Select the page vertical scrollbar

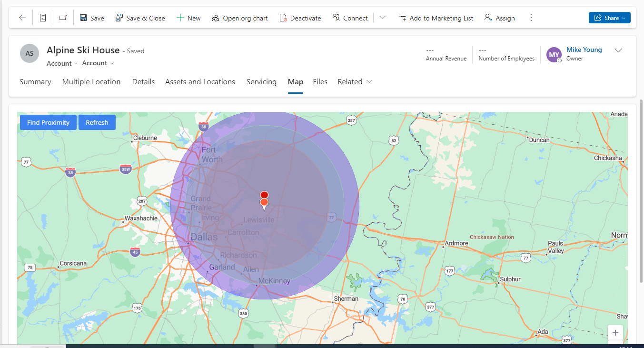[x=641, y=190]
